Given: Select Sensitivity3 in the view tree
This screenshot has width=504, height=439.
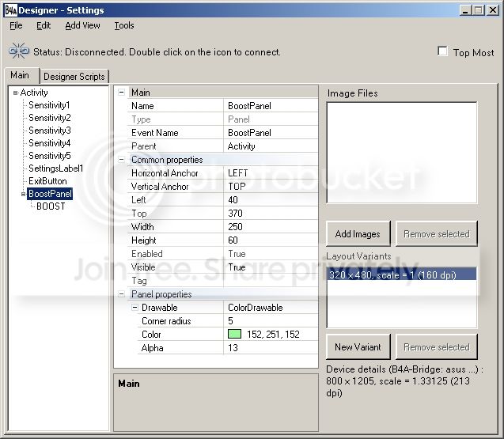Looking at the screenshot, I should (x=50, y=131).
